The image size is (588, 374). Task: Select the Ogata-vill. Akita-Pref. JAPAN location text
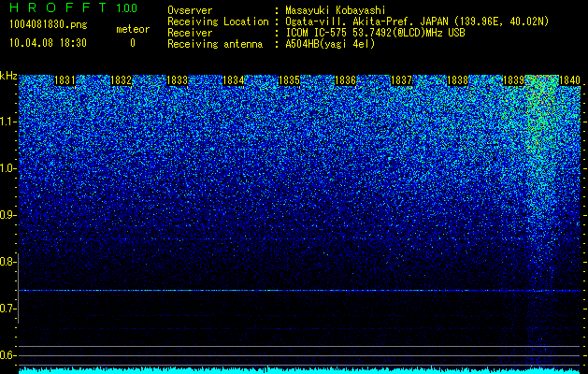pyautogui.click(x=417, y=22)
